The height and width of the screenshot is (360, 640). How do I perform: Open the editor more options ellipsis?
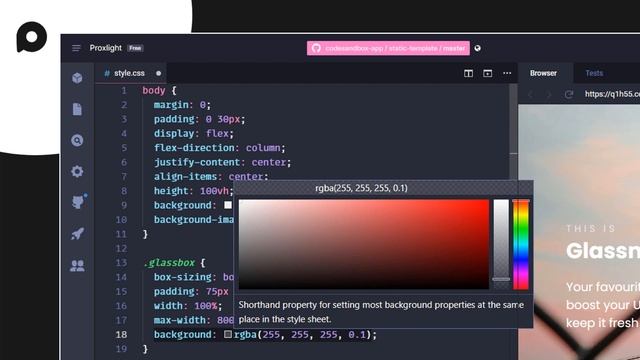507,73
